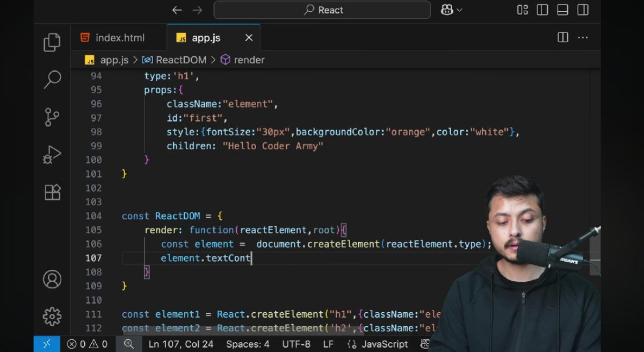Toggle the panel layout control

(x=562, y=10)
